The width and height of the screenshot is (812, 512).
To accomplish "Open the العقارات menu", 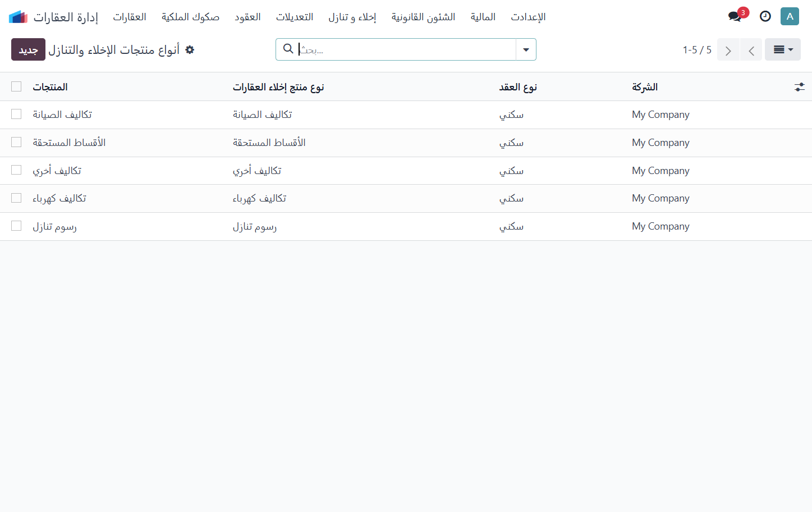I will click(130, 17).
